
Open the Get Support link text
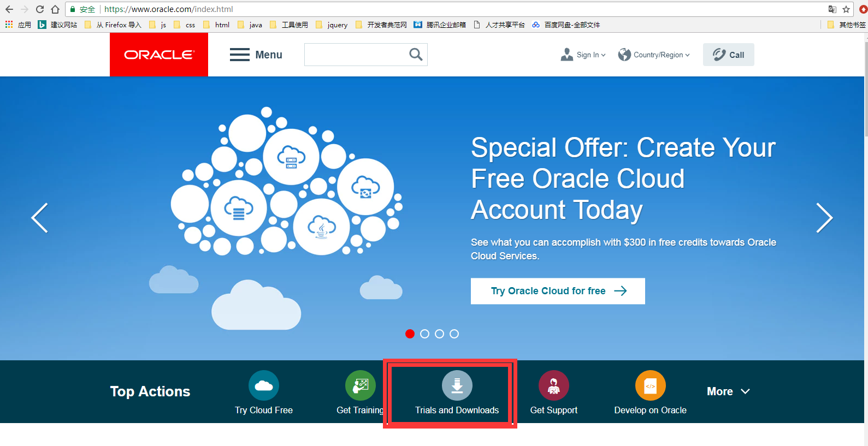[554, 410]
